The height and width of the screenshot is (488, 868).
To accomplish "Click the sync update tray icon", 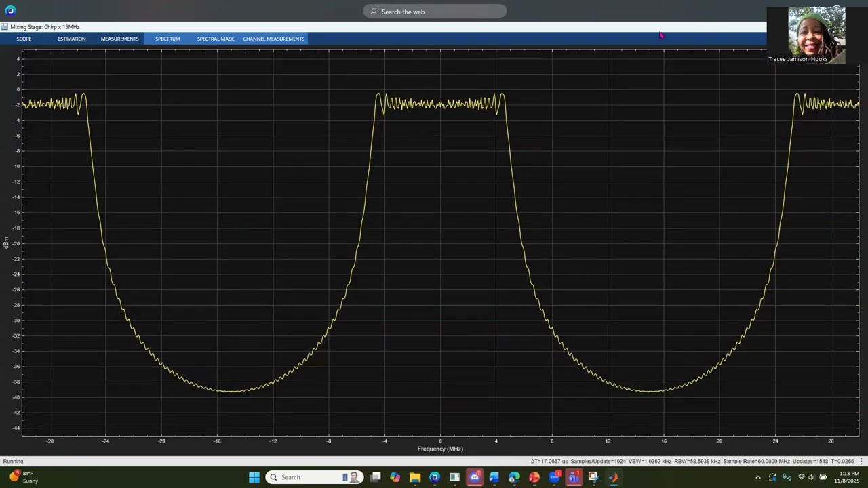I will pyautogui.click(x=772, y=477).
